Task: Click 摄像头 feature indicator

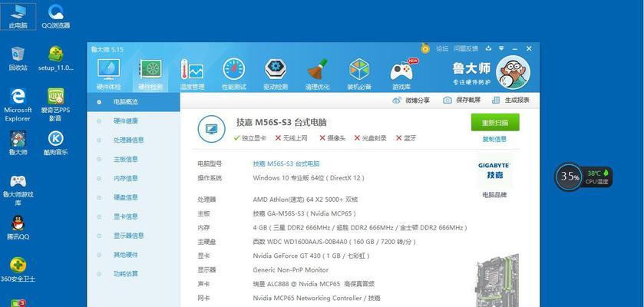Action: pyautogui.click(x=332, y=138)
